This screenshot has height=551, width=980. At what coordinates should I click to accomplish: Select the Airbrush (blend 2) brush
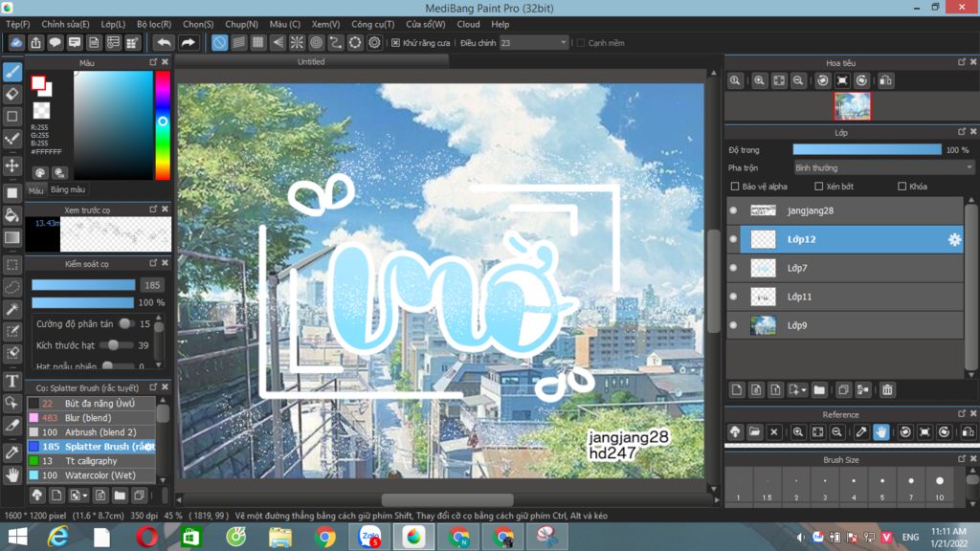point(91,432)
